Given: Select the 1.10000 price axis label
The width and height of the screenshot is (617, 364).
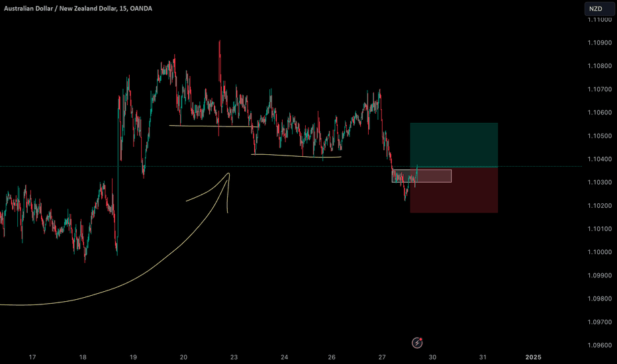Looking at the screenshot, I should click(x=600, y=252).
